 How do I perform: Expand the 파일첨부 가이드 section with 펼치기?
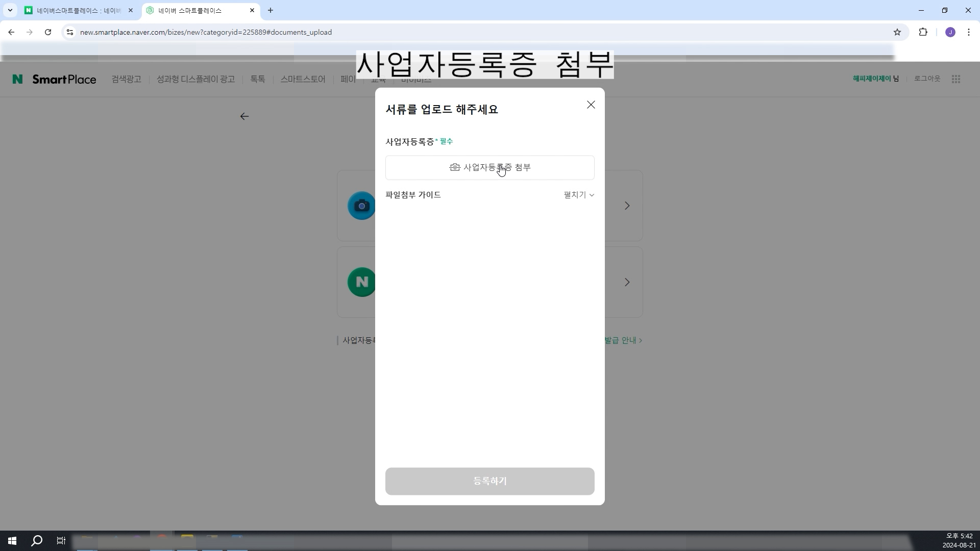(x=578, y=195)
